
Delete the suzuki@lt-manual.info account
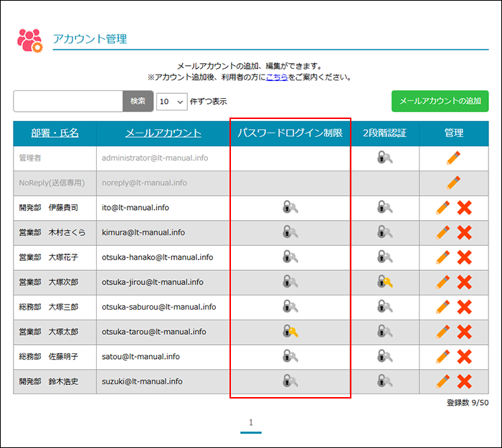[464, 381]
